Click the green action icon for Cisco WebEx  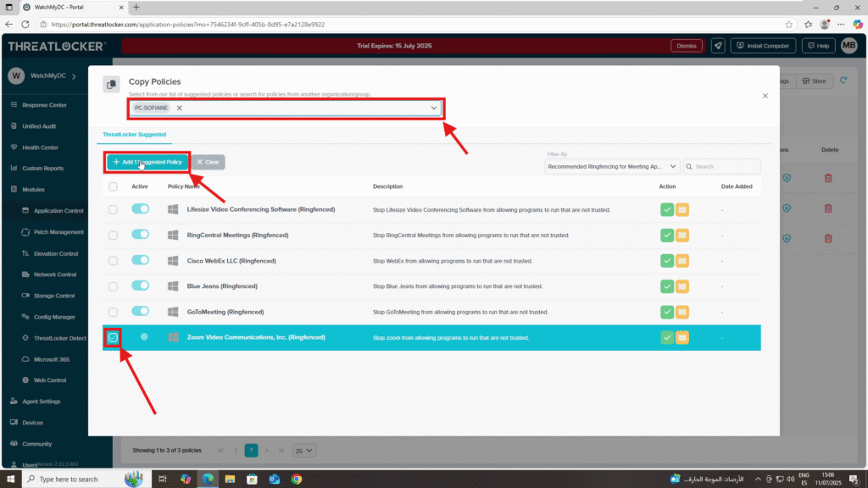pyautogui.click(x=667, y=261)
